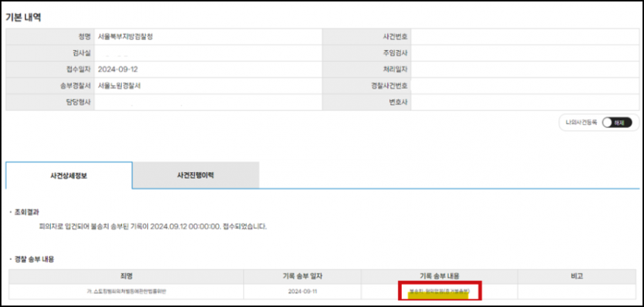Open the 사건상세정보 tab

click(x=69, y=176)
